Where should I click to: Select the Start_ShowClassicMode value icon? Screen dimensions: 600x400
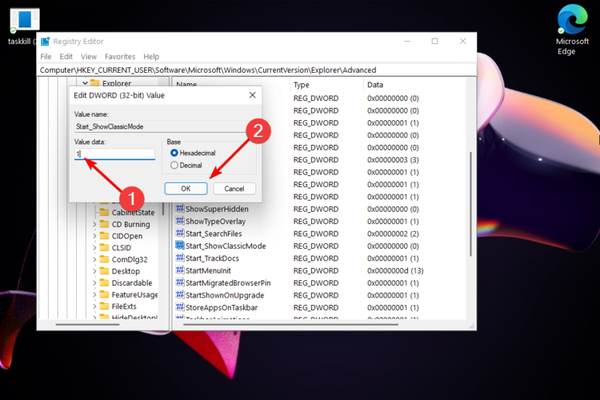coord(180,245)
